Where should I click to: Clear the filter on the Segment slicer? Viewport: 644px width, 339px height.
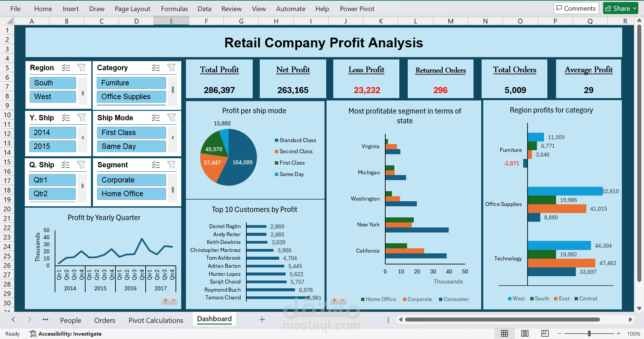click(172, 165)
